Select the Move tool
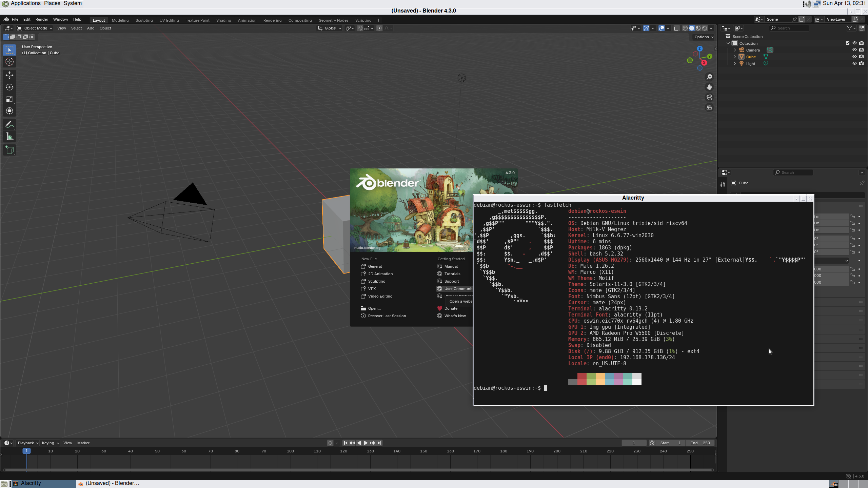Screen dimensions: 868x488 point(9,75)
